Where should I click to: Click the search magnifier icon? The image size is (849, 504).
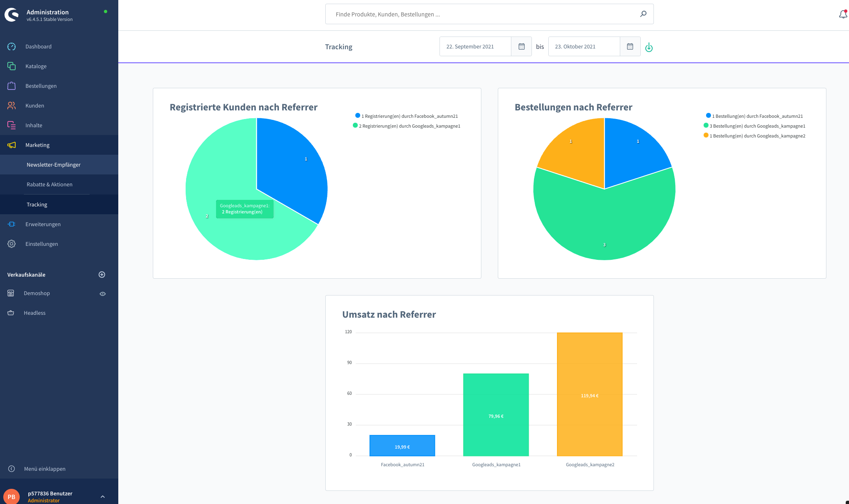click(x=643, y=14)
